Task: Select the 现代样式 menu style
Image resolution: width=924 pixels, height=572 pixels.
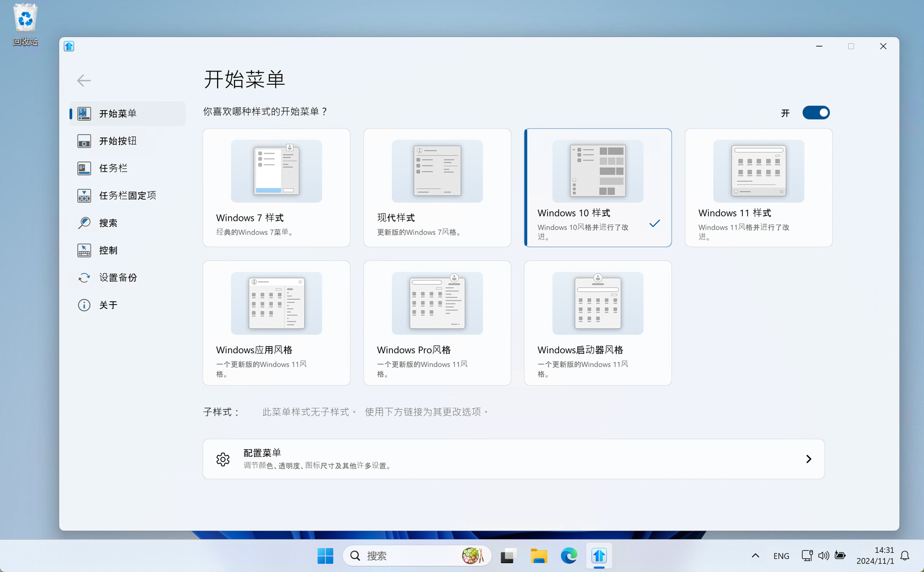Action: [x=437, y=187]
